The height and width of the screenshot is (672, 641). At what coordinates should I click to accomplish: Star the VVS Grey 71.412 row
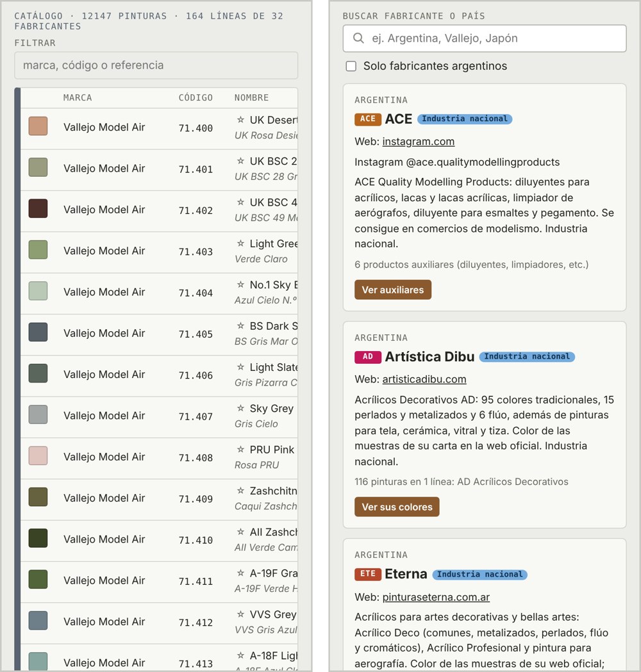240,614
